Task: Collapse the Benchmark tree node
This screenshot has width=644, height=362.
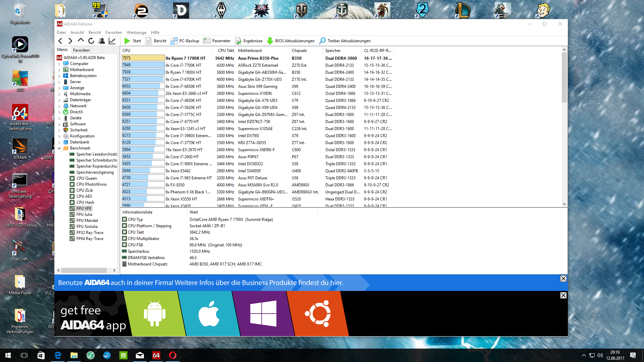Action: click(59, 148)
